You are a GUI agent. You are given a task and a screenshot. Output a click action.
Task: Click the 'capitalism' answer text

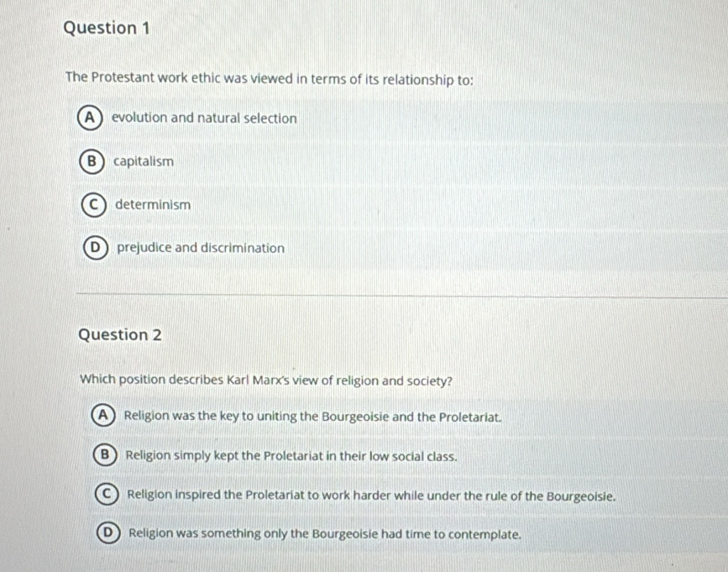pyautogui.click(x=144, y=161)
